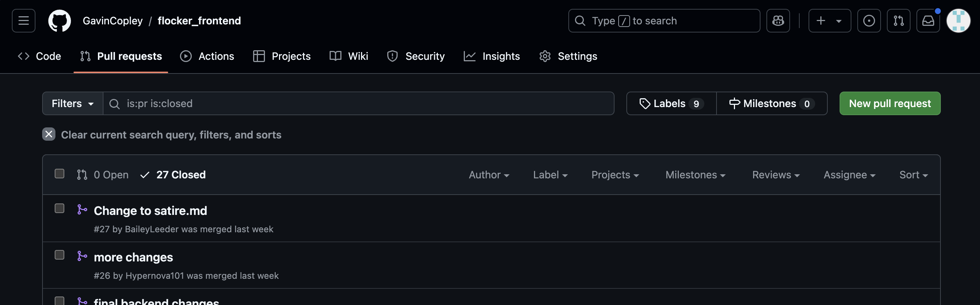Image resolution: width=980 pixels, height=305 pixels.
Task: Open your pull requests icon in header
Action: [x=899, y=21]
